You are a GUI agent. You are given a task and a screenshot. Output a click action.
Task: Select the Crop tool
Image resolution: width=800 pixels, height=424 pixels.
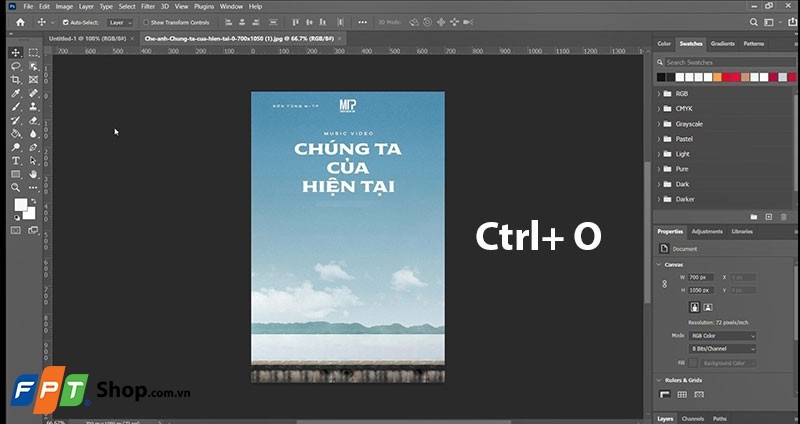pos(16,80)
